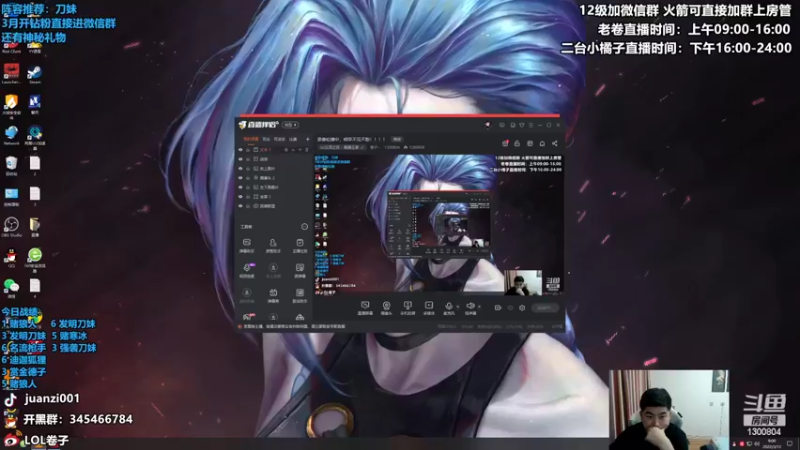Click third source icon in bottom toolbar
The width and height of the screenshot is (800, 450).
(x=407, y=307)
